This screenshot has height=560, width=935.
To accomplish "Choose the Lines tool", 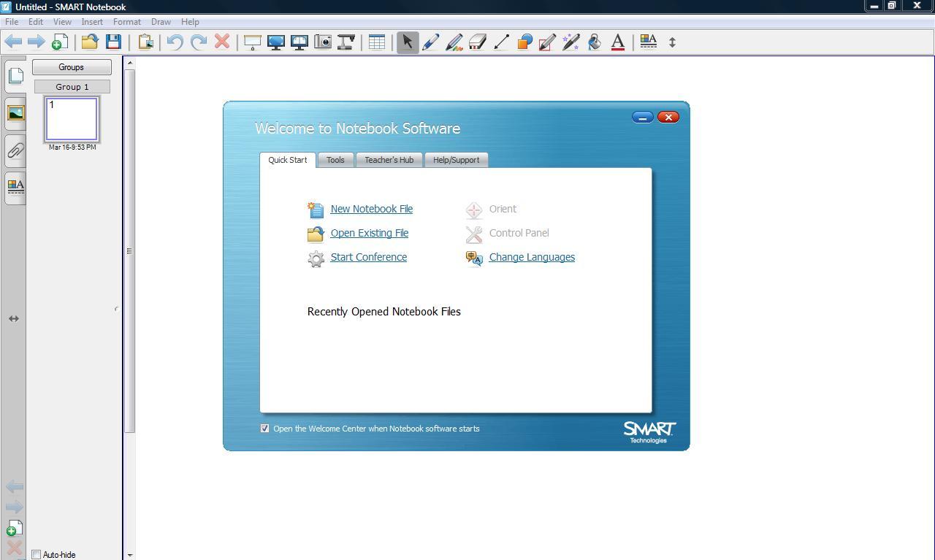I will (x=501, y=42).
